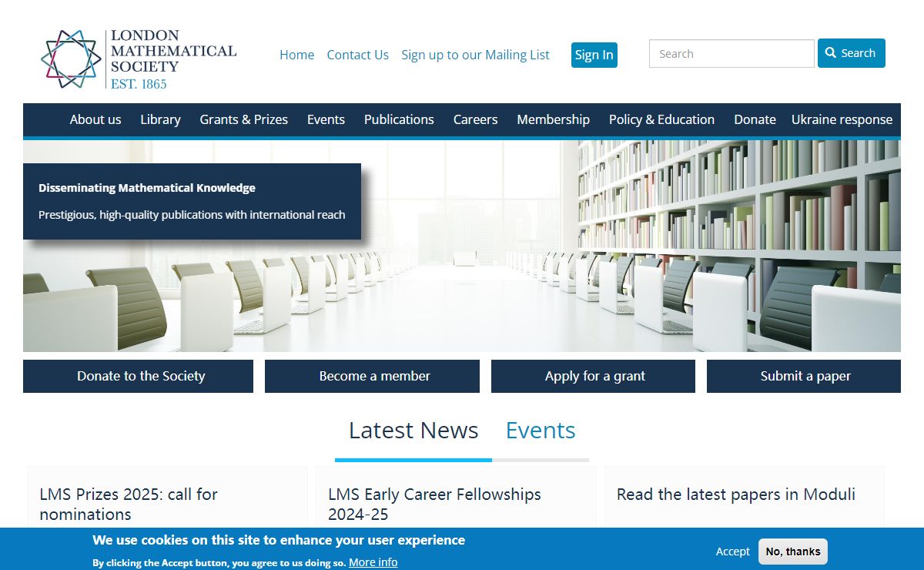Switch to the Latest News tab

(x=413, y=430)
